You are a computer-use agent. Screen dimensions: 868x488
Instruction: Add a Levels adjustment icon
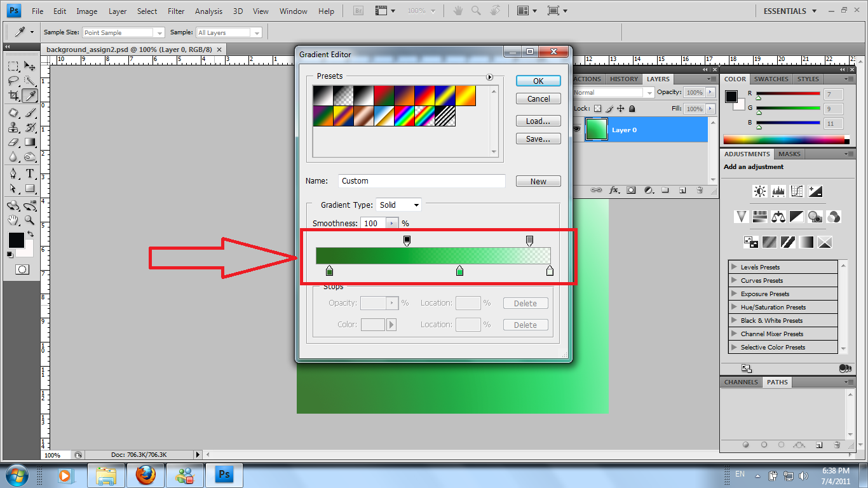coord(778,191)
